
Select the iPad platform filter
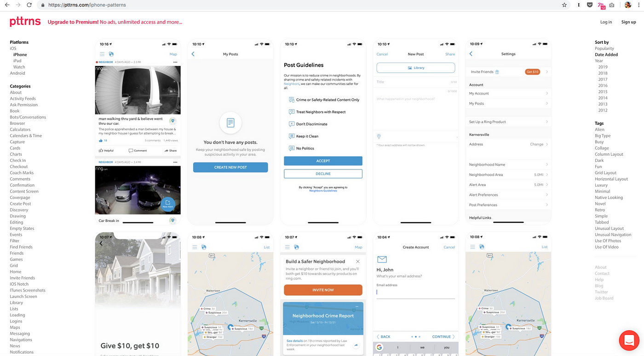(17, 61)
